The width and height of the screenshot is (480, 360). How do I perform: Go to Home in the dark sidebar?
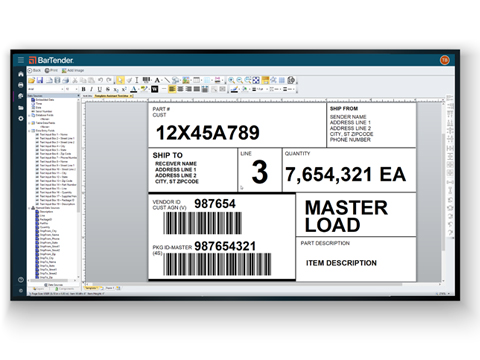[x=21, y=74]
